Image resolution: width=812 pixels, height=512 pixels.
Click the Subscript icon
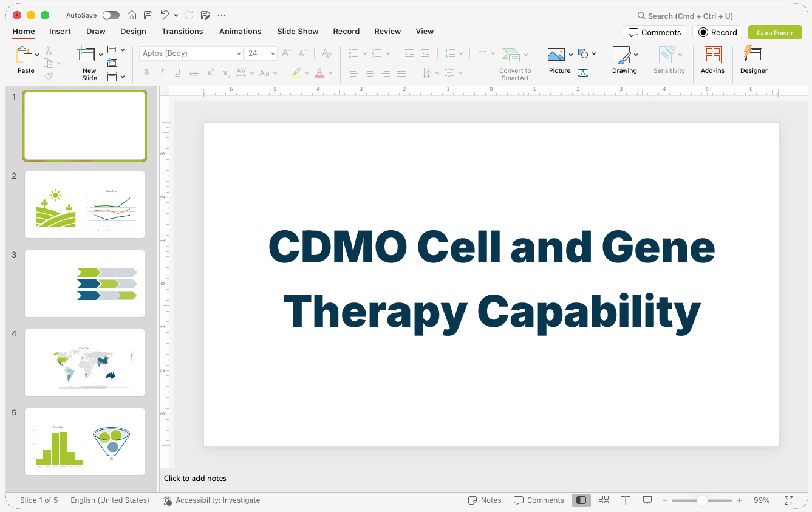(226, 73)
